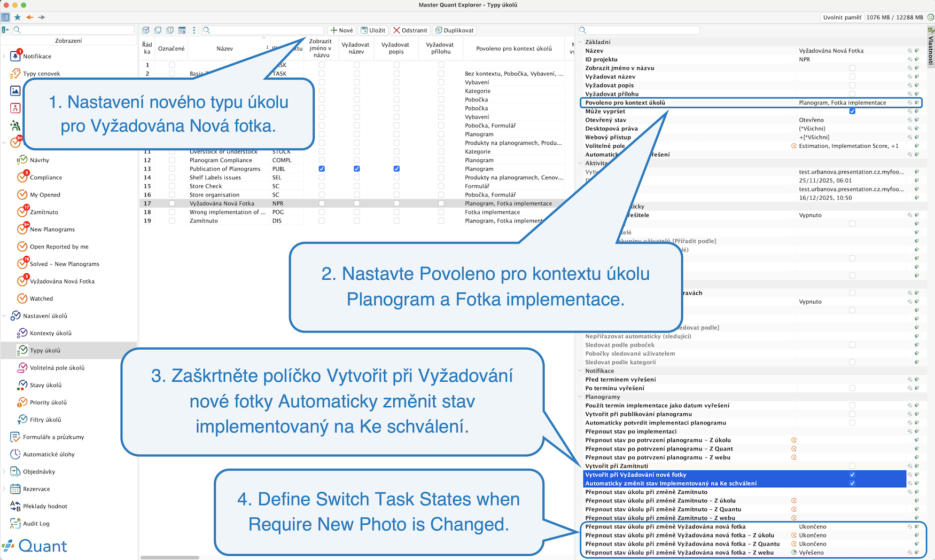Image resolution: width=935 pixels, height=560 pixels.
Task: Click the Watched icon in sidebar
Action: pos(22,298)
